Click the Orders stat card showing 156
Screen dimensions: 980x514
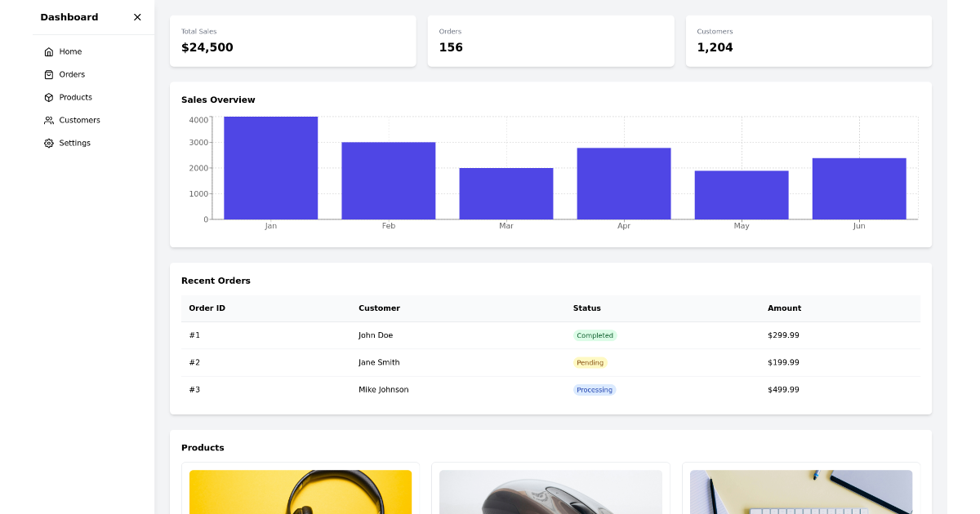click(550, 41)
